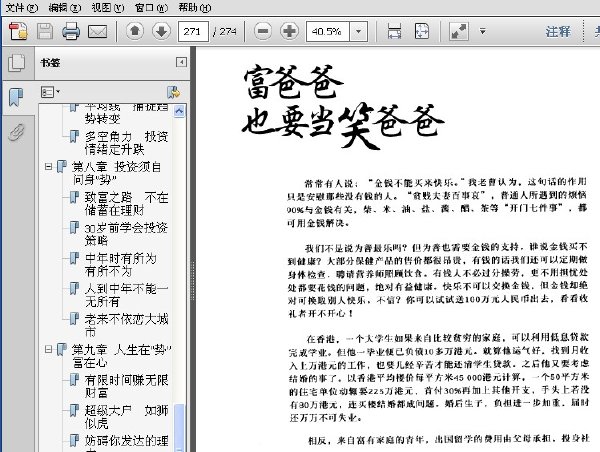Click the bookmarks panel scrollbar thumb
Image resolution: width=600 pixels, height=452 pixels.
pos(179,426)
